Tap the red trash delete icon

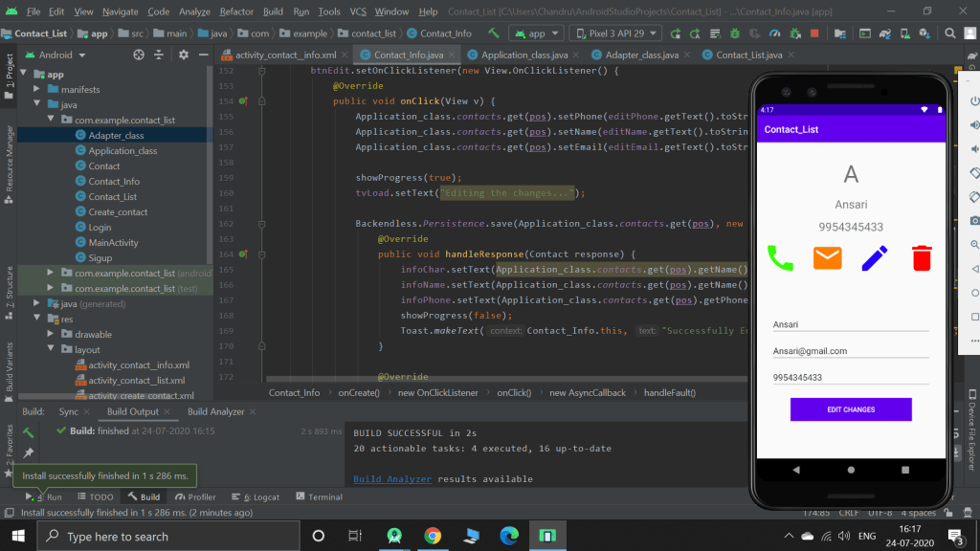coord(921,258)
